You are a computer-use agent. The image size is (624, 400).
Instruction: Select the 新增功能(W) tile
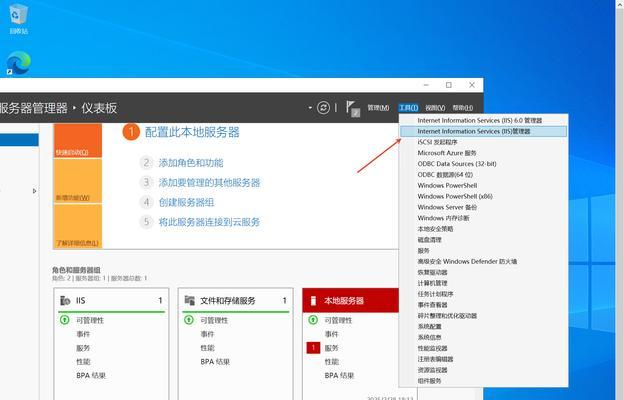coord(78,181)
